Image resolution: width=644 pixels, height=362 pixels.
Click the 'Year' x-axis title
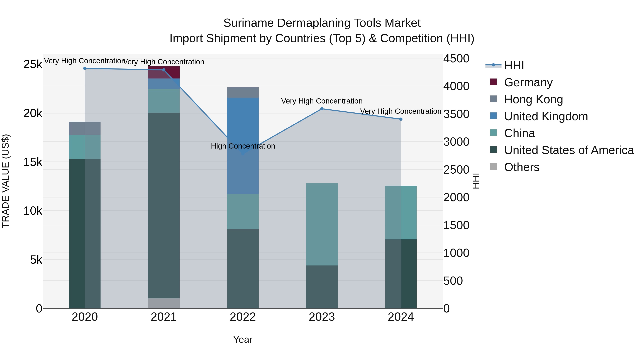[243, 340]
